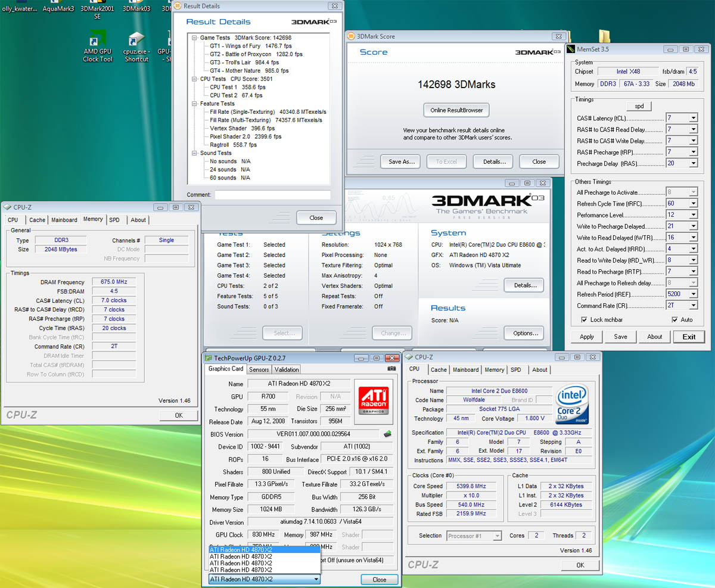715x588 pixels.
Task: Open the desktop folder beside MemSet
Action: tap(605, 36)
